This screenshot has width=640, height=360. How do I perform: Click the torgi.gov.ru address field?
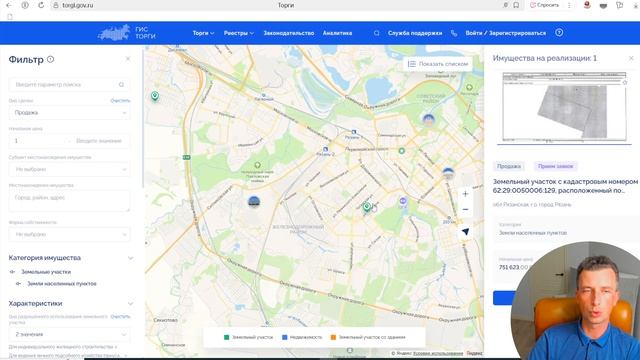[78, 5]
